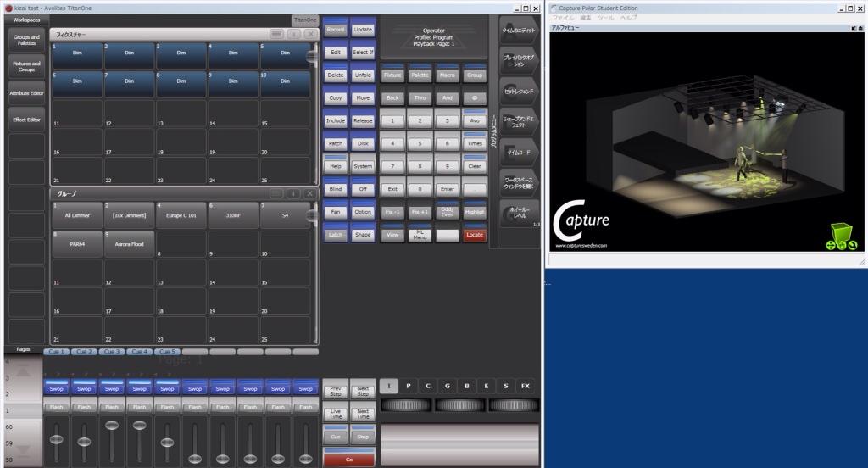The width and height of the screenshot is (868, 468).
Task: Click the Clear button
Action: (475, 165)
